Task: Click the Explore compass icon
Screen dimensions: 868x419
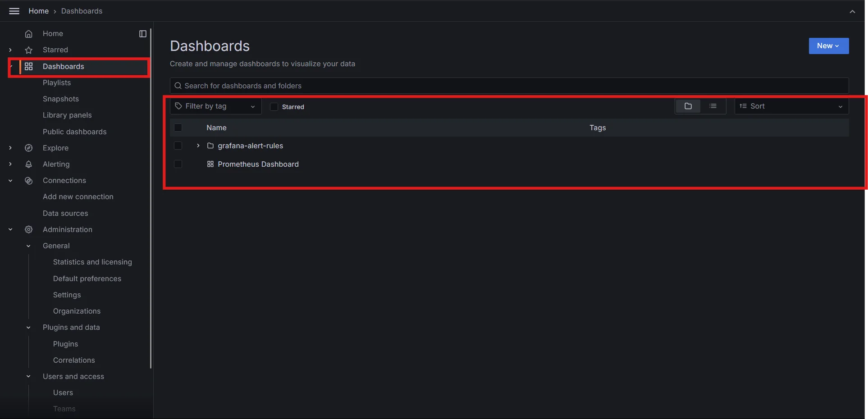Action: click(x=28, y=148)
